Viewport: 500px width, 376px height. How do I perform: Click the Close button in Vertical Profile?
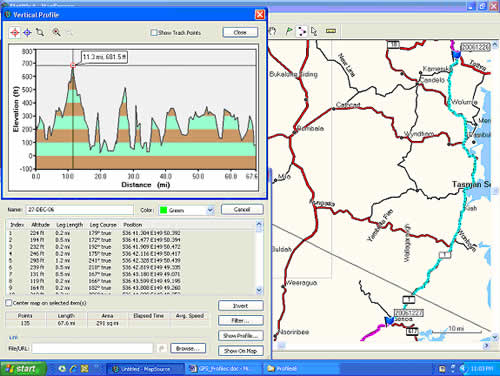pos(240,32)
